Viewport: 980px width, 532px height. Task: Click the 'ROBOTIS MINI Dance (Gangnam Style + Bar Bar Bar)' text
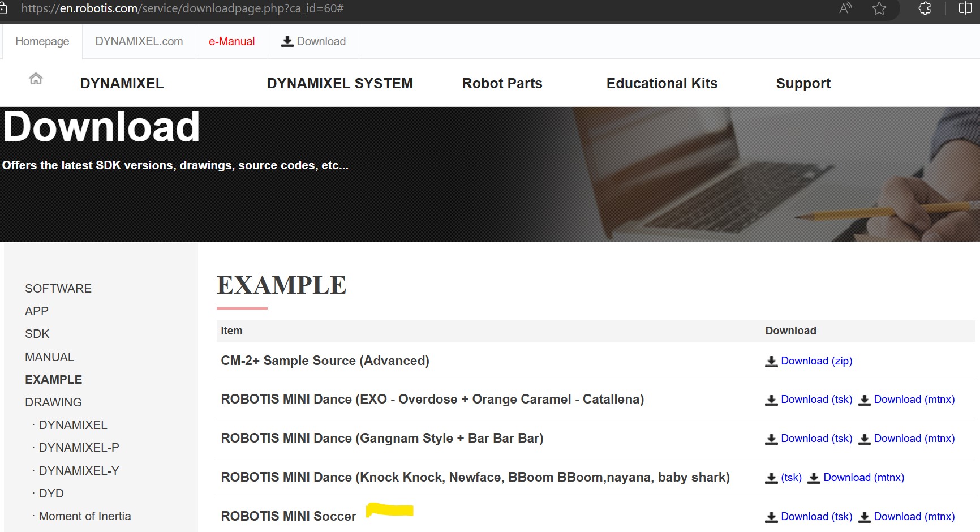[x=382, y=439]
